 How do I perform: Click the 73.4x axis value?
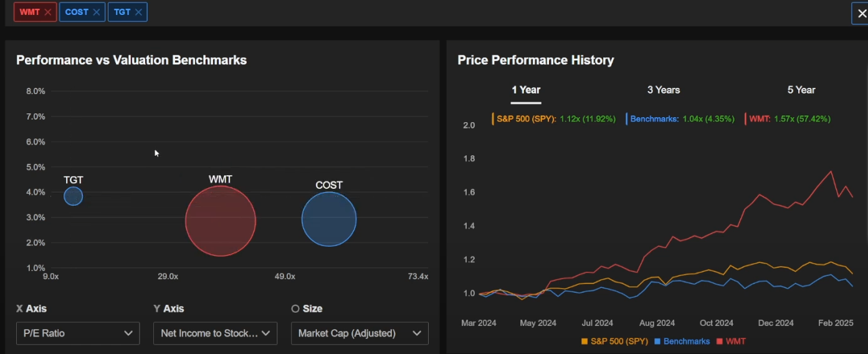click(x=418, y=276)
